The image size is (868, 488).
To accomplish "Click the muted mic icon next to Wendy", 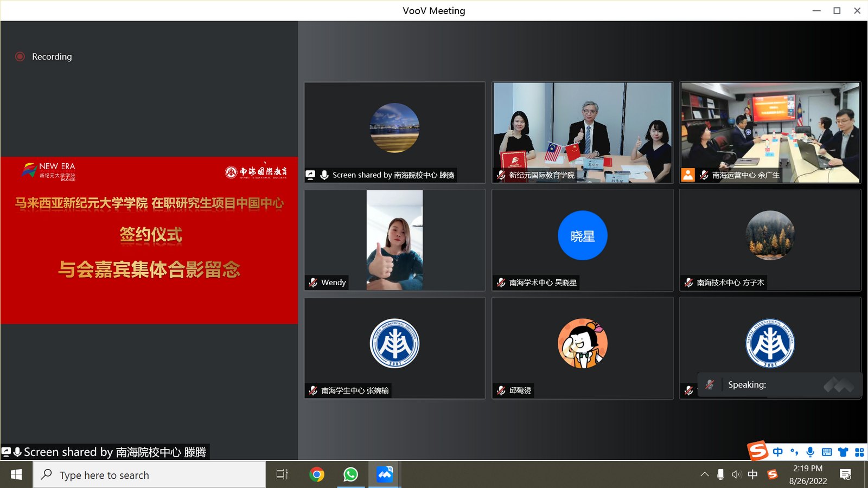I will (313, 282).
